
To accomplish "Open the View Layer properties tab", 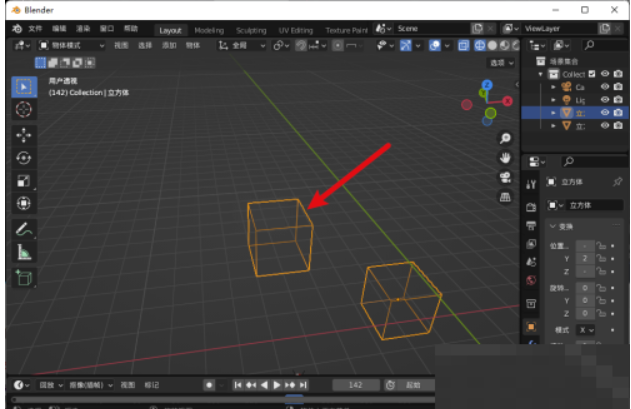I will coord(531,244).
